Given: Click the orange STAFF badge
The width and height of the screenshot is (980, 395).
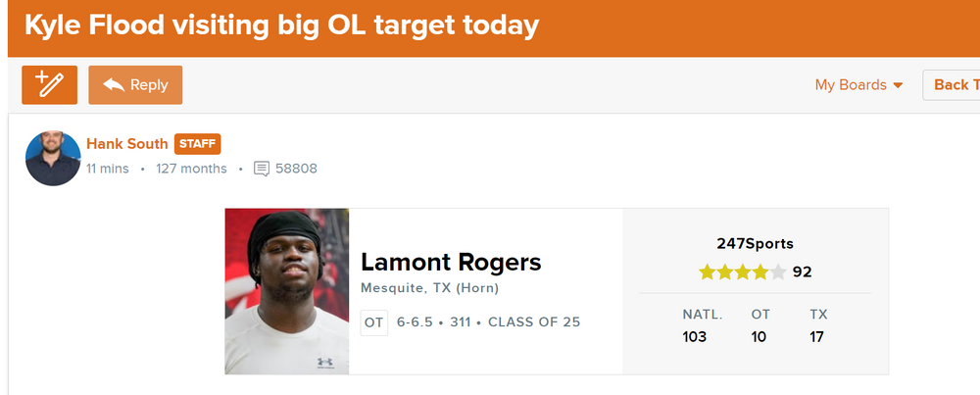Looking at the screenshot, I should pos(198,144).
